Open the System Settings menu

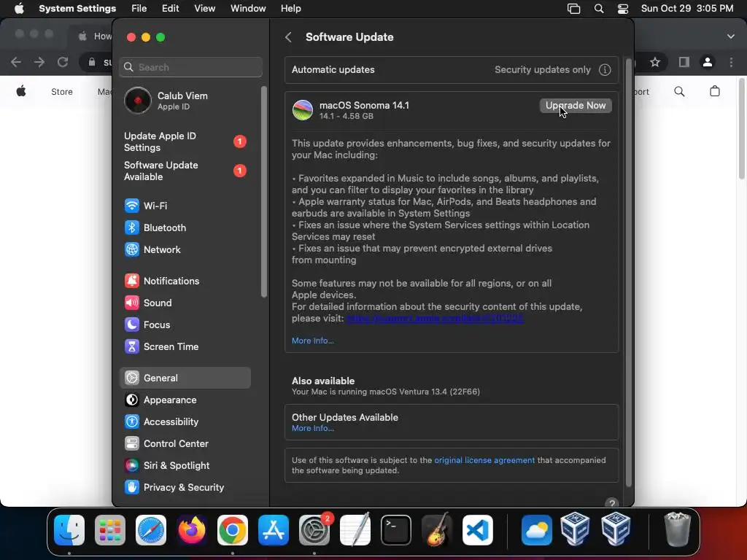(x=77, y=9)
